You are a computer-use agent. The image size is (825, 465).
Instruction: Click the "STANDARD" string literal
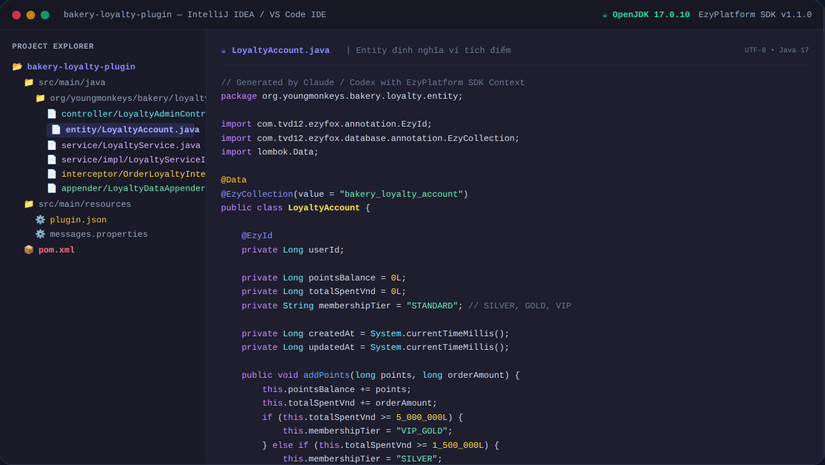click(432, 306)
